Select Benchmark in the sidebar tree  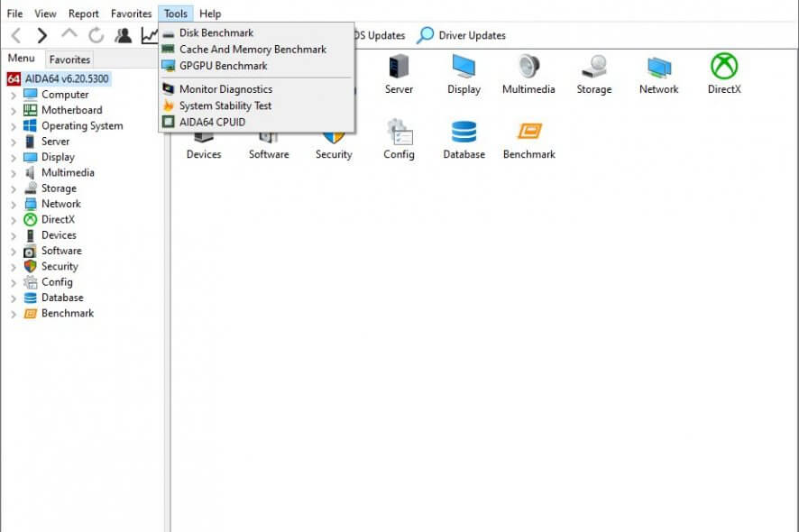tap(68, 314)
